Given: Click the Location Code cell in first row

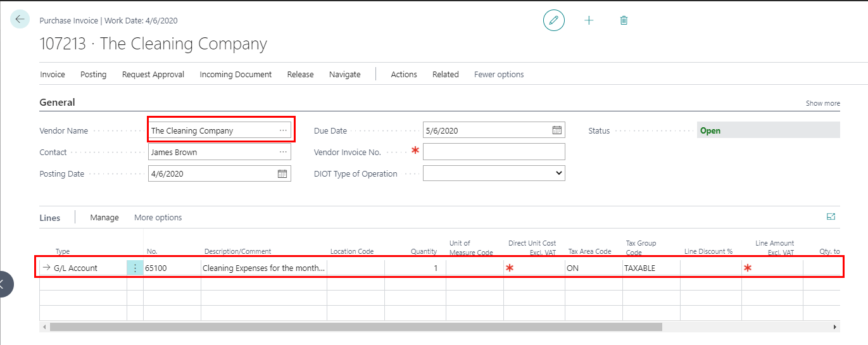Looking at the screenshot, I should point(356,268).
